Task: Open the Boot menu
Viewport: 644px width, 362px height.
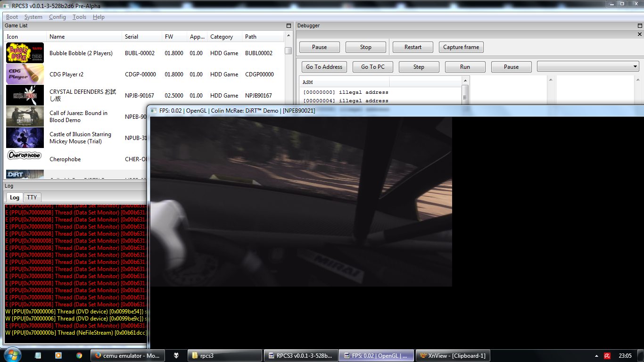Action: 12,17
